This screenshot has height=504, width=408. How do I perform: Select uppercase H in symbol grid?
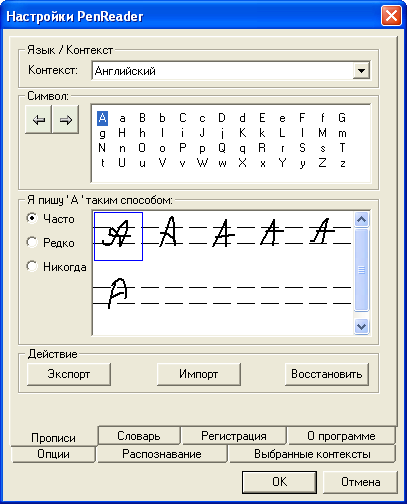pyautogui.click(x=122, y=133)
